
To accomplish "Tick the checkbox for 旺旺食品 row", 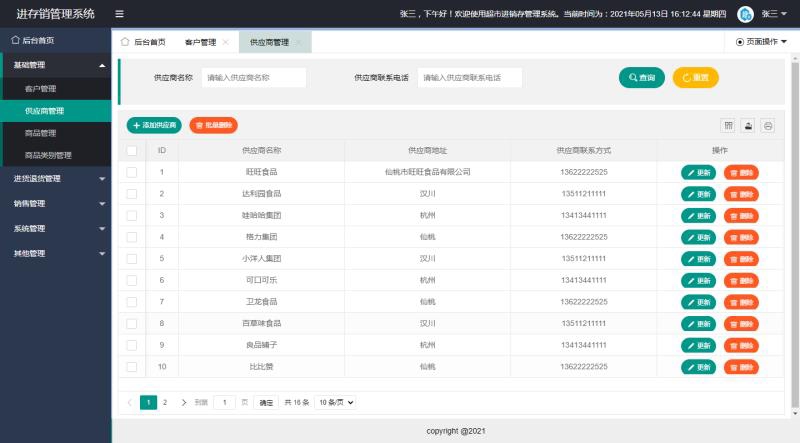I will click(131, 172).
